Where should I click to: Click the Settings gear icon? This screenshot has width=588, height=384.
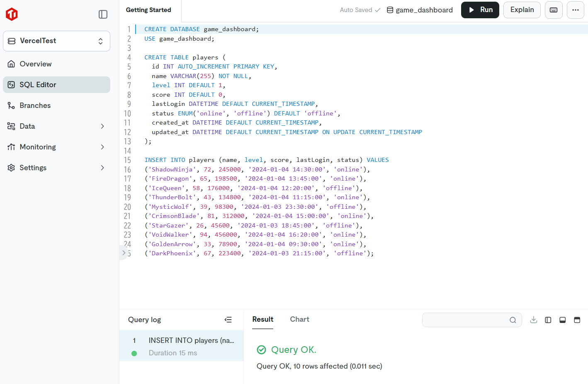[11, 168]
